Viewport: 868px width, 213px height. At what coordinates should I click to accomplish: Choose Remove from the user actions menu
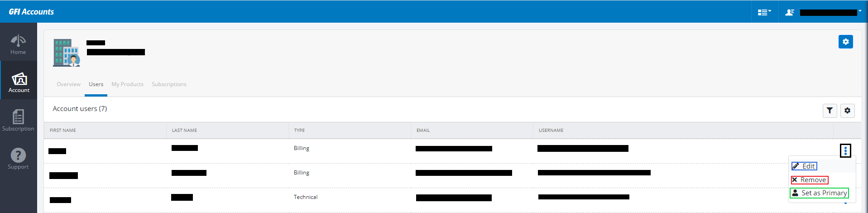(x=809, y=180)
